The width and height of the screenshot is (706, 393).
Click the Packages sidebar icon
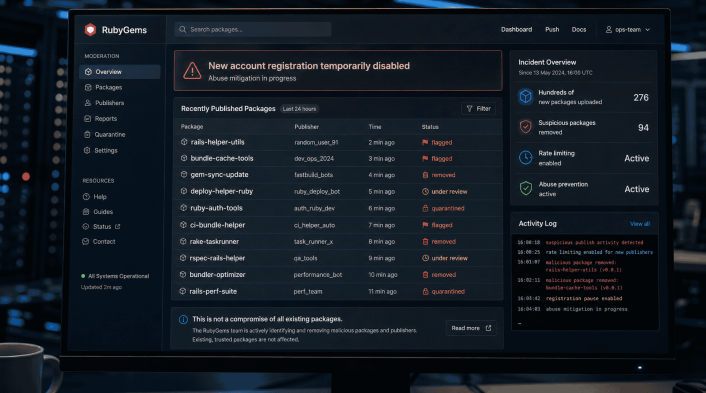(88, 87)
